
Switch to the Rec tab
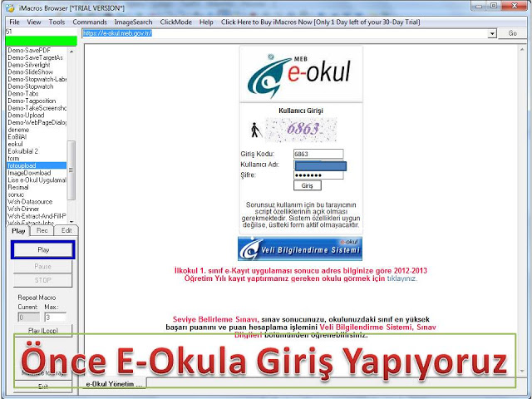pos(42,230)
